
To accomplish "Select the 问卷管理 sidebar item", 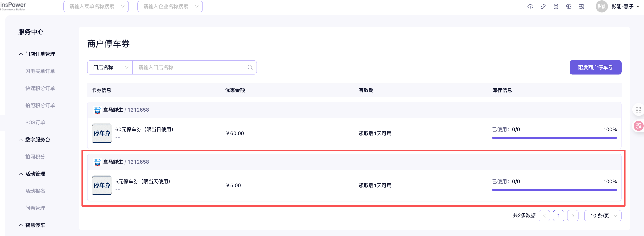I will point(35,208).
